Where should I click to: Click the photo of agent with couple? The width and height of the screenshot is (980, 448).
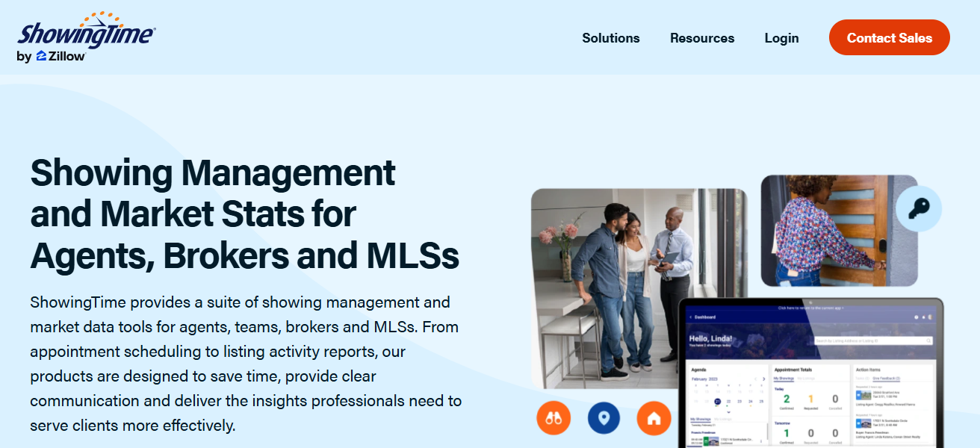tap(639, 287)
